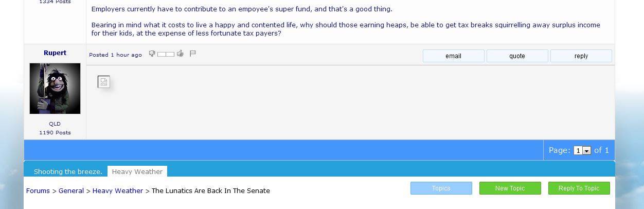The height and width of the screenshot is (209, 644).
Task: Select the 'Shooting the breeze.' tab
Action: [x=68, y=172]
